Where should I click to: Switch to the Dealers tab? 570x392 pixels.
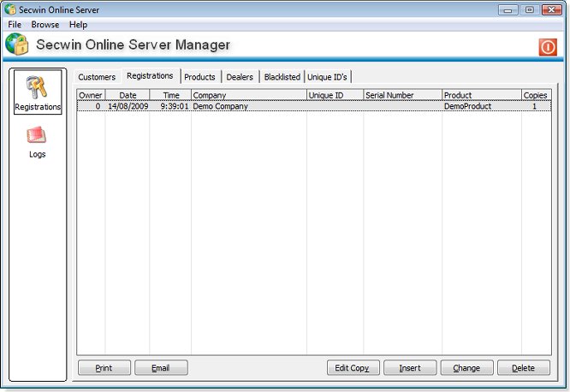coord(240,77)
